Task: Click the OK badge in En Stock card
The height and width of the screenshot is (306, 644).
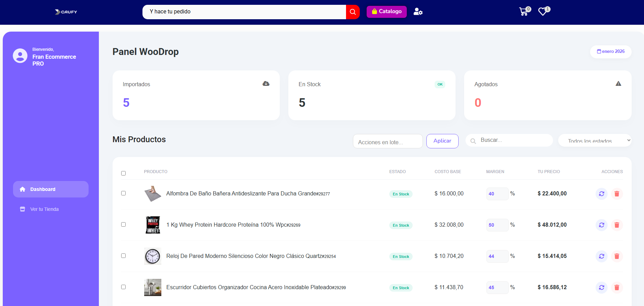Action: point(440,84)
